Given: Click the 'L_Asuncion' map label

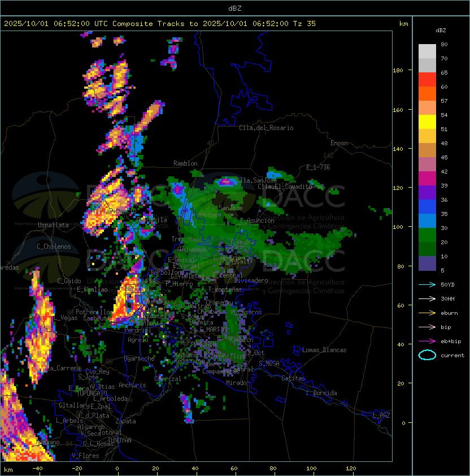Looking at the screenshot, I should pos(257,220).
